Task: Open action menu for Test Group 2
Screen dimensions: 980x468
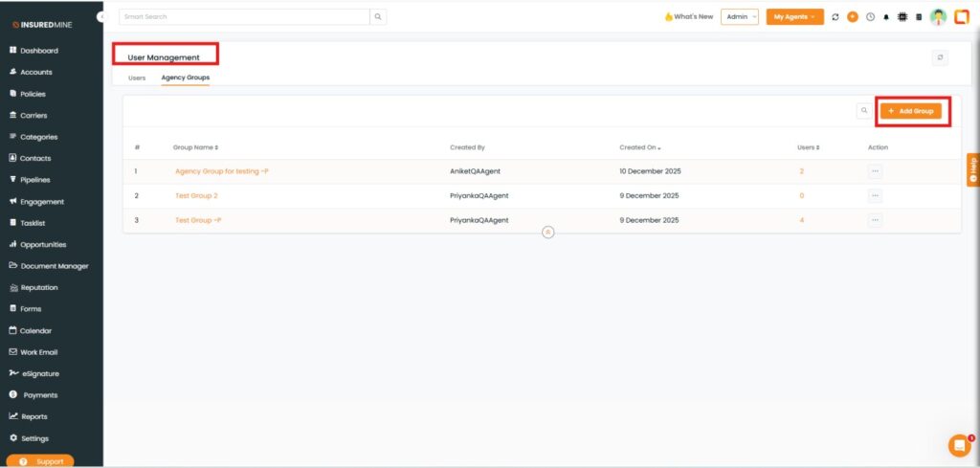Action: click(x=875, y=195)
